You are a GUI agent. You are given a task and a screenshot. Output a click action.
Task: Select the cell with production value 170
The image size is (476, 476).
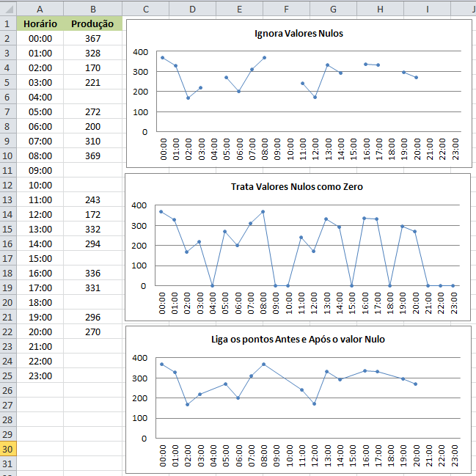[x=92, y=67]
